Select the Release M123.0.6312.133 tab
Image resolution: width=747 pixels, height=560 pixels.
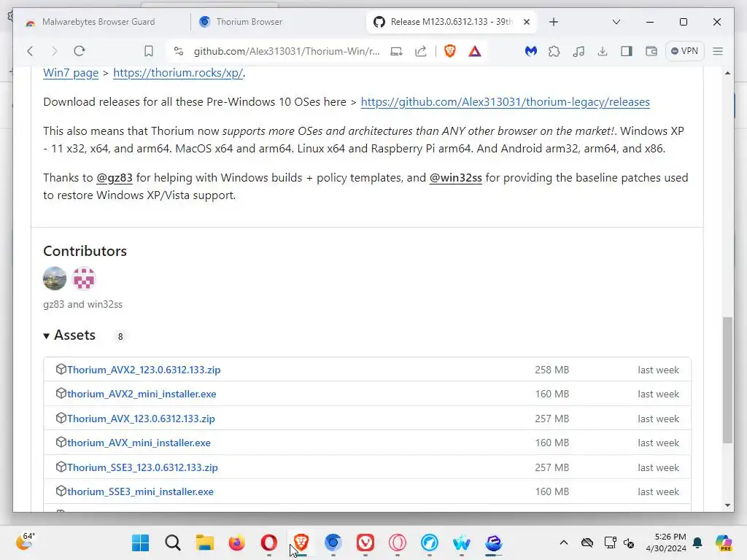click(x=451, y=22)
